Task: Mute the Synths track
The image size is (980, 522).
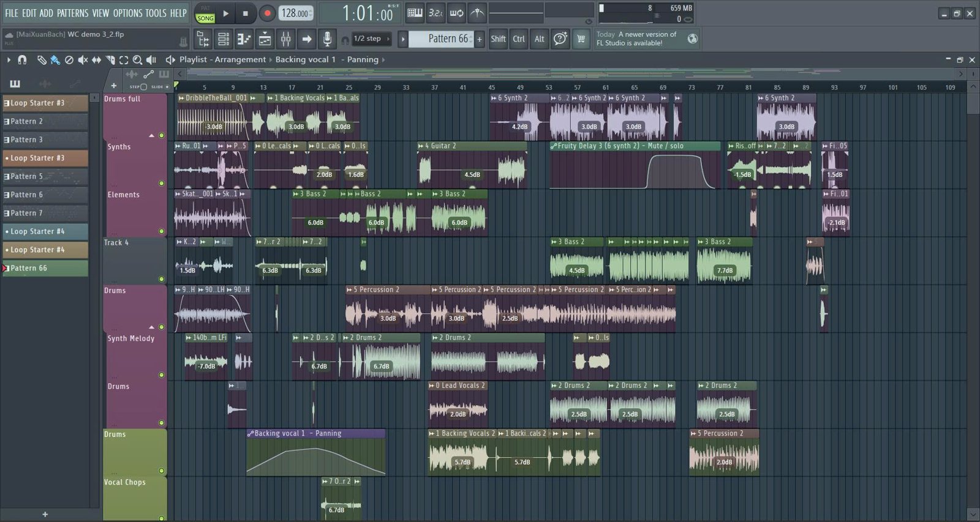Action: tap(162, 183)
